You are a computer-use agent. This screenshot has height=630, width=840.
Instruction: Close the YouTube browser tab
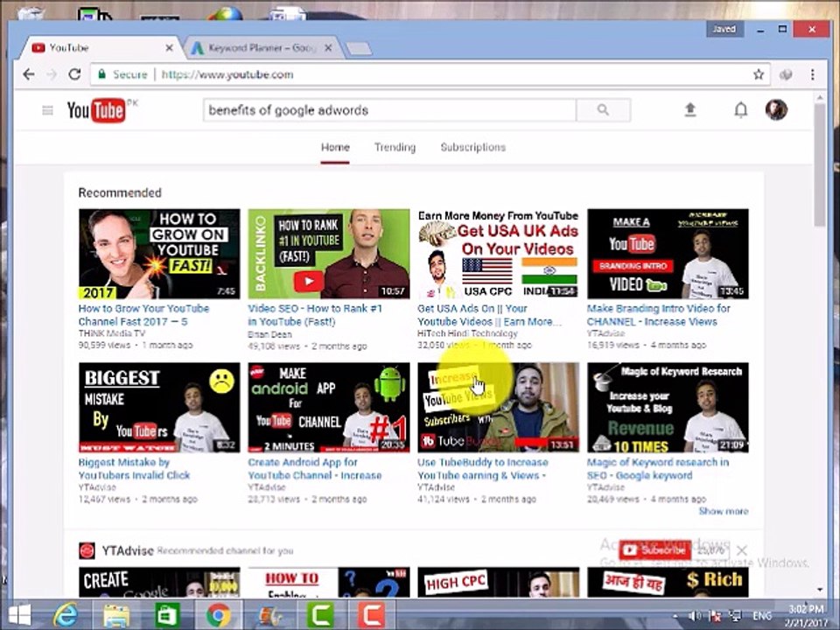point(169,47)
